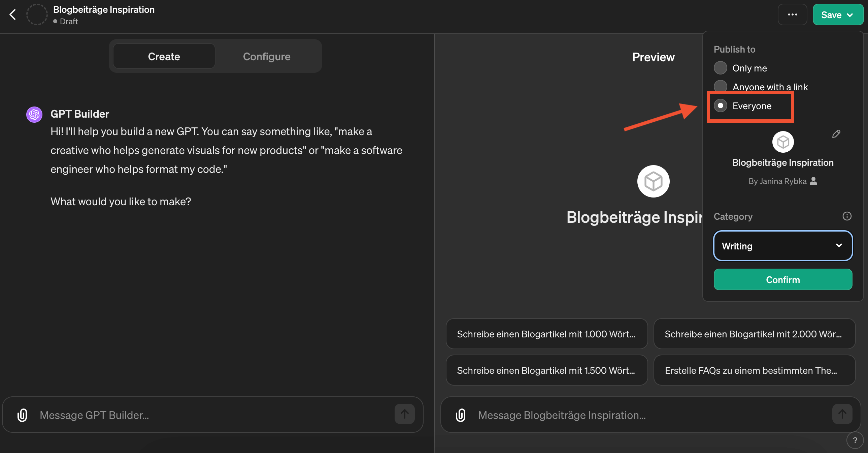
Task: Select the "Everyone" publish option
Action: (721, 105)
